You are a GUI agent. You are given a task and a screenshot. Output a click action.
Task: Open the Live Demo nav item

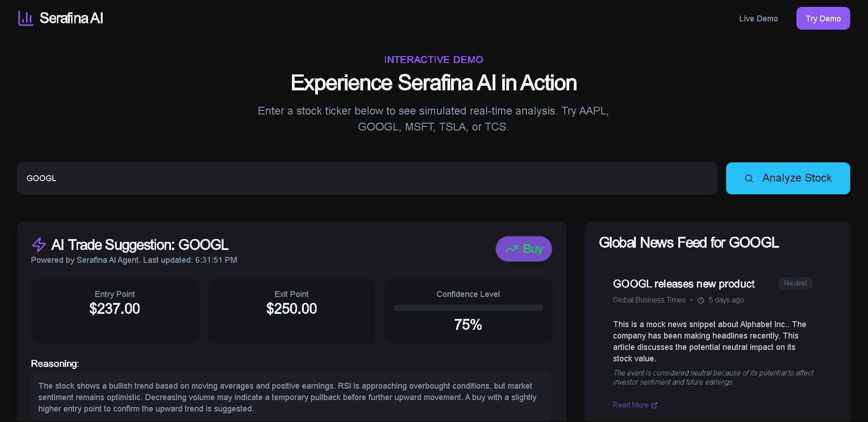(x=758, y=19)
